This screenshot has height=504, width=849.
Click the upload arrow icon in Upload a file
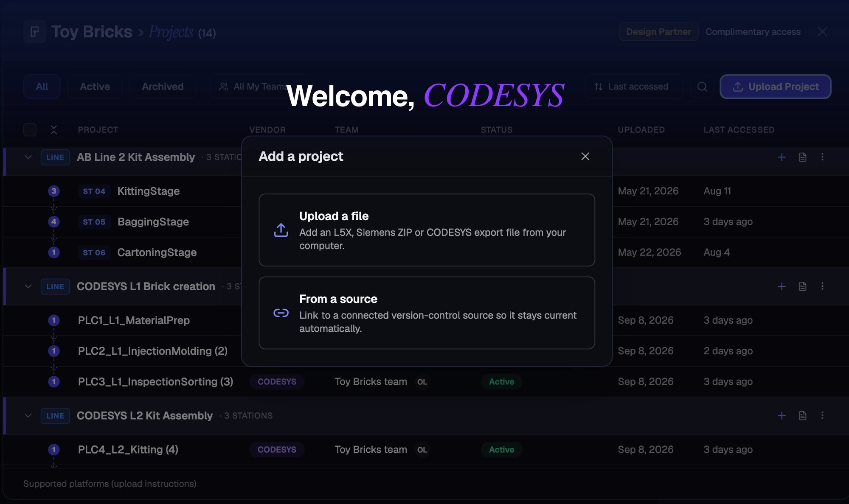[281, 230]
